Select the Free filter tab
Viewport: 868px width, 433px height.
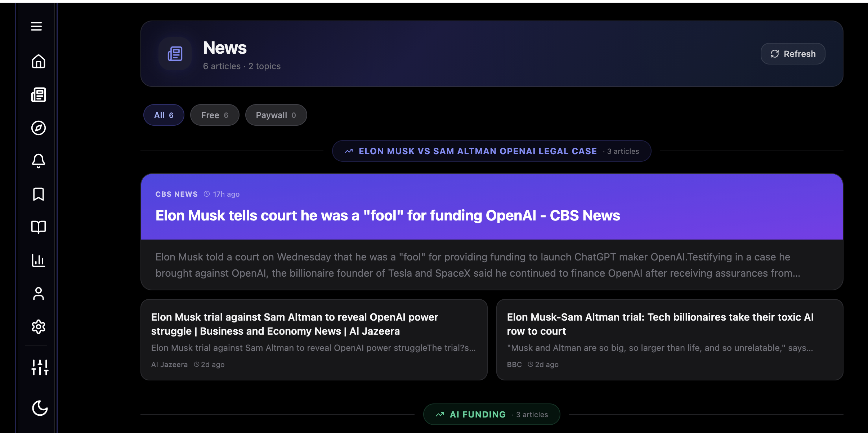[x=215, y=115]
